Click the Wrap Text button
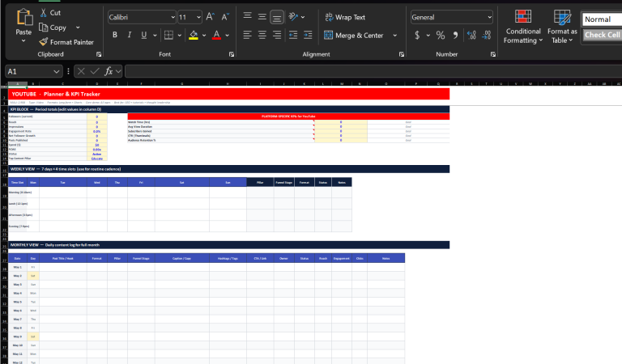This screenshot has width=622, height=364. pyautogui.click(x=345, y=17)
